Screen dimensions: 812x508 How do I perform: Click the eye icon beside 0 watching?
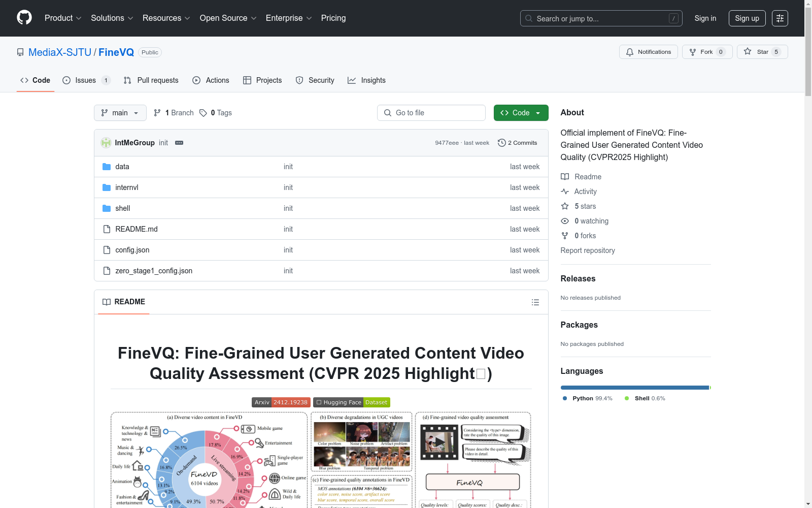(565, 221)
